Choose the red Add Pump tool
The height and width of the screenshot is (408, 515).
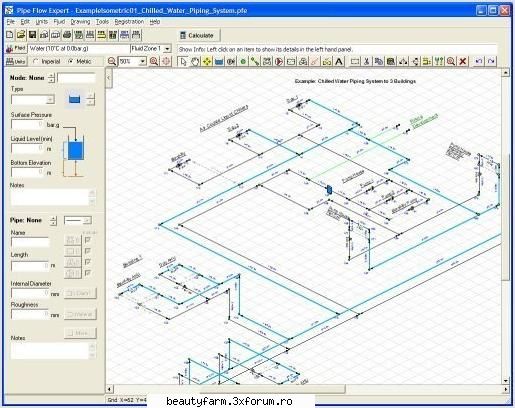pos(279,61)
